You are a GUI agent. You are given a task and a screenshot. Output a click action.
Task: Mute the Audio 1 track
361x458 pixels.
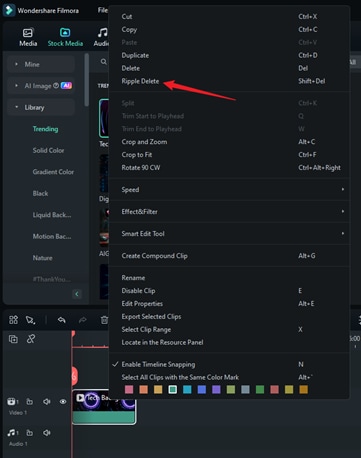click(x=47, y=433)
